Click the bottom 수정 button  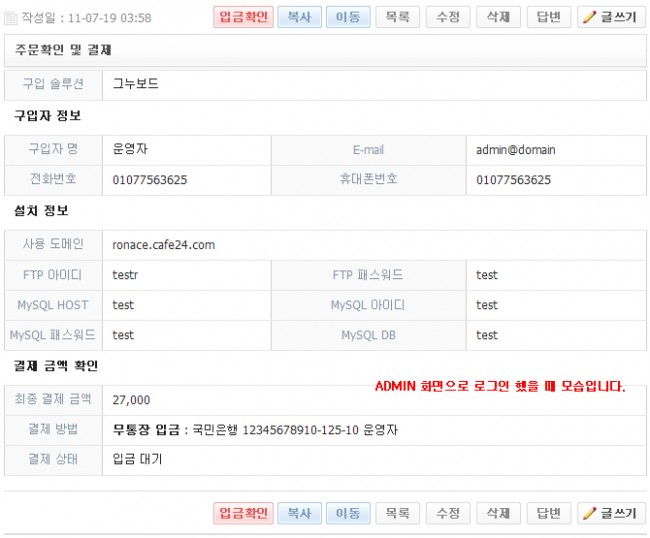[448, 513]
